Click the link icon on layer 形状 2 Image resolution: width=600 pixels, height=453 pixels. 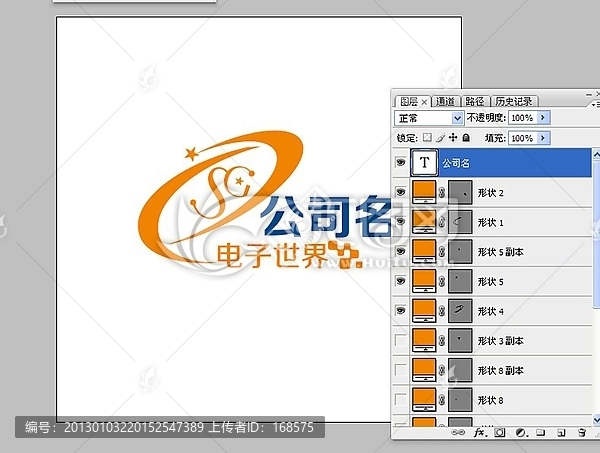(442, 192)
